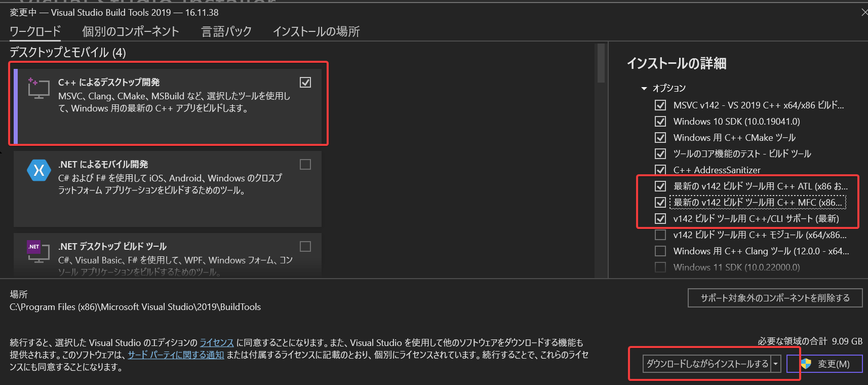
Task: Select the .NET によるモバイル開発 workload card
Action: pos(168,189)
